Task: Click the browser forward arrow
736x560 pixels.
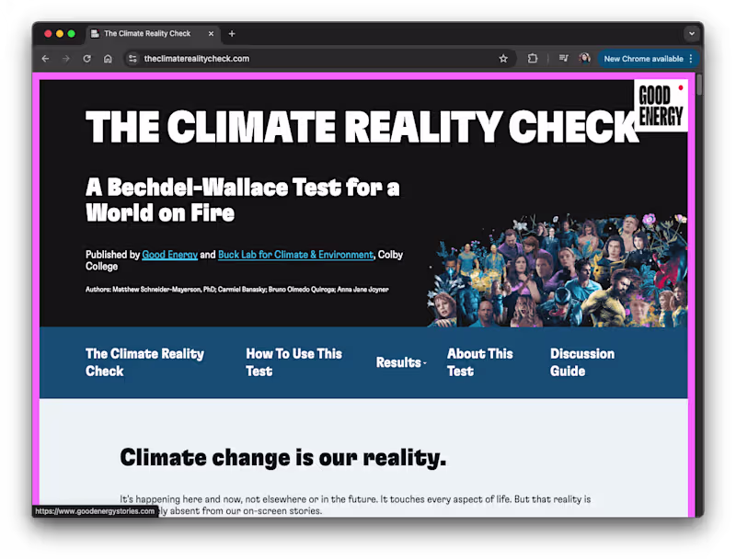Action: click(66, 59)
